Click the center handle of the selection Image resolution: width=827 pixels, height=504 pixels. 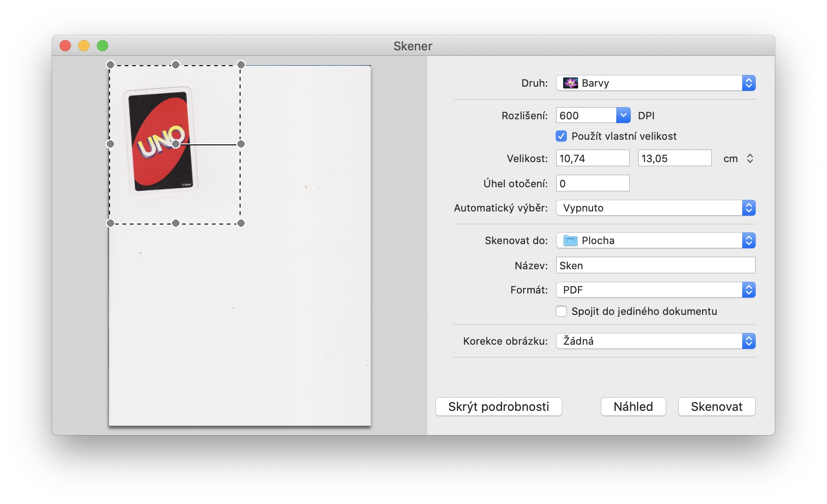click(176, 144)
